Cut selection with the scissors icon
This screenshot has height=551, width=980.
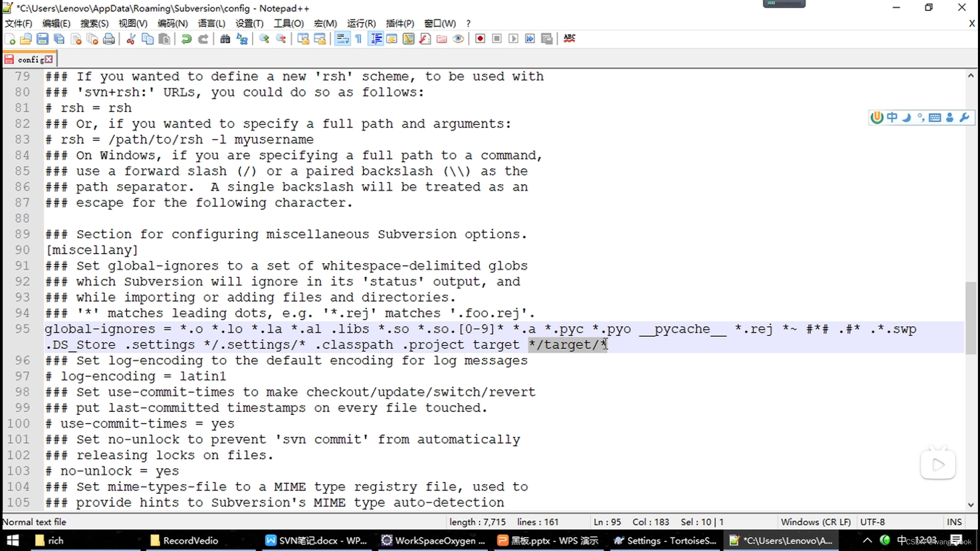(x=131, y=39)
